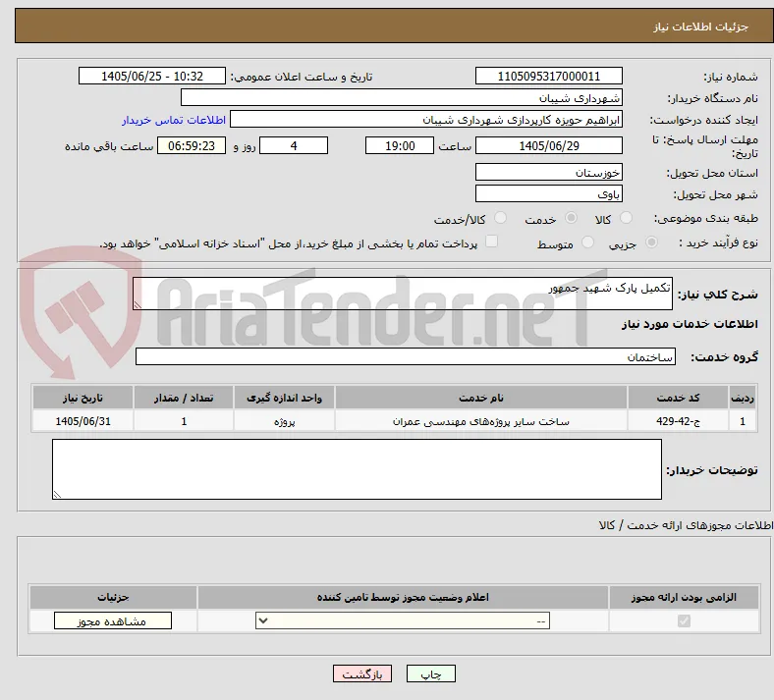Click the province field خوزستان

pos(548,172)
